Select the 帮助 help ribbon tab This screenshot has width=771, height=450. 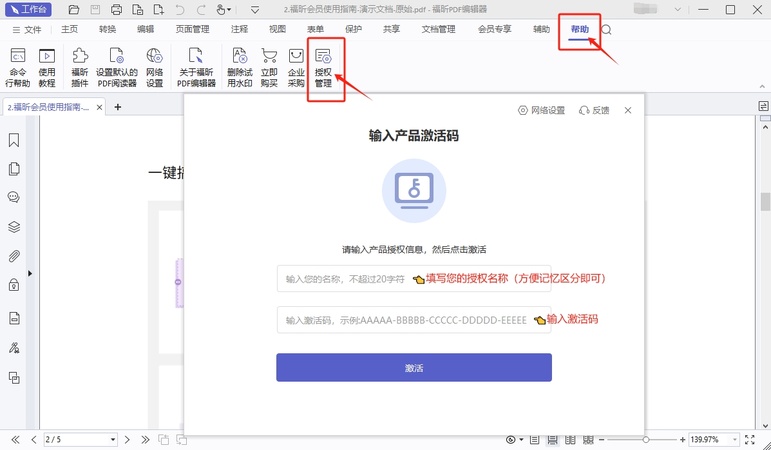click(579, 30)
